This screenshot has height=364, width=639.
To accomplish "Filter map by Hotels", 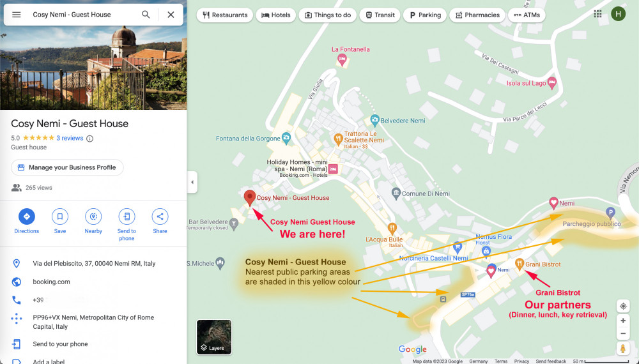I will tap(276, 15).
